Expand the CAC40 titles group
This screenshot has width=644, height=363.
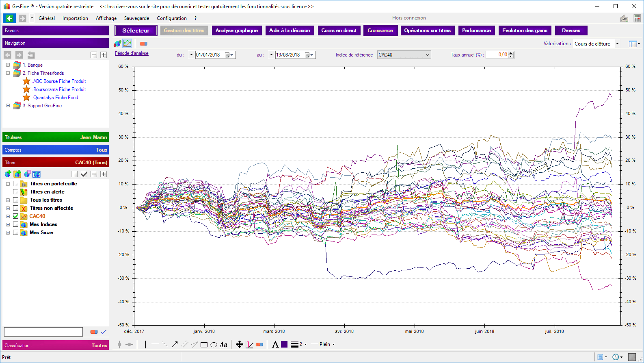(8, 216)
